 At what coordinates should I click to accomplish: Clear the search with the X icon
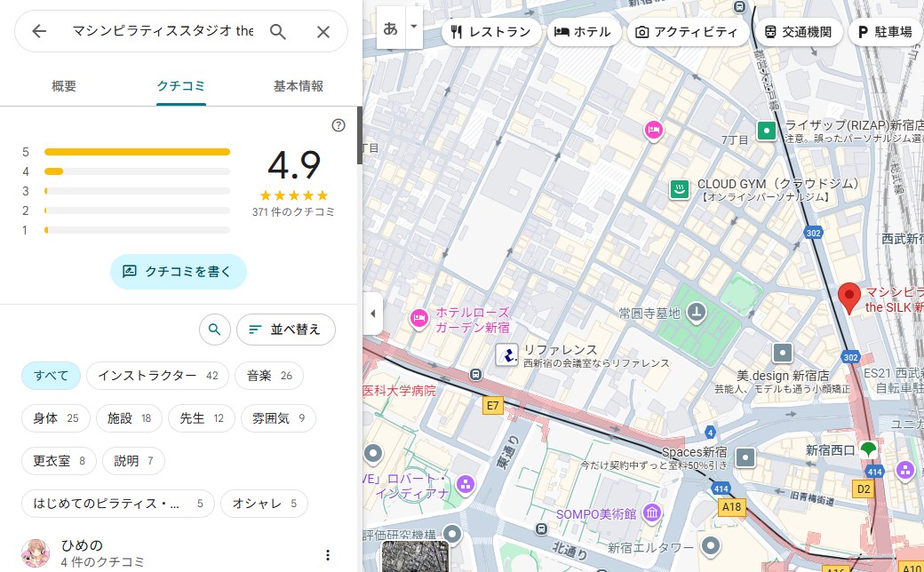323,32
